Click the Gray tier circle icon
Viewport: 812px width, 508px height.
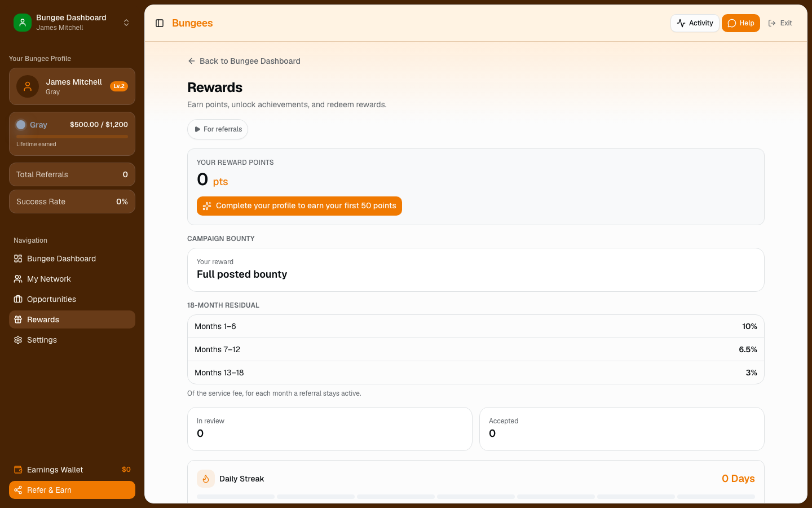click(21, 125)
